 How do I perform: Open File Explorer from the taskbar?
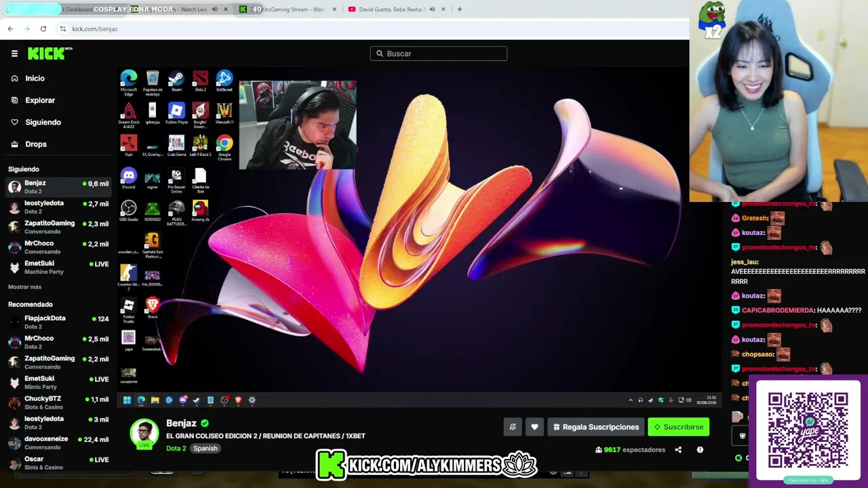click(x=155, y=400)
